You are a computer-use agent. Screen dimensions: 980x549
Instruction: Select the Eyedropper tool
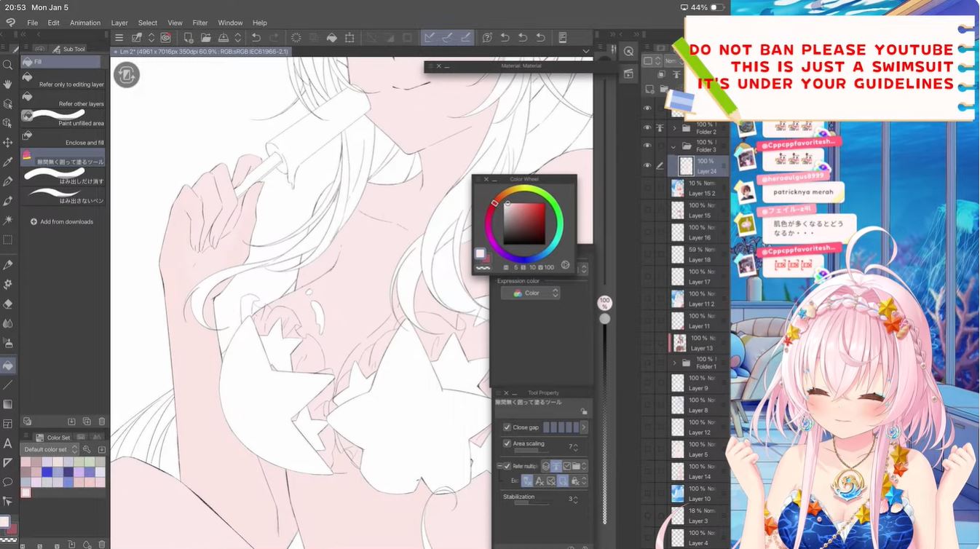point(8,162)
